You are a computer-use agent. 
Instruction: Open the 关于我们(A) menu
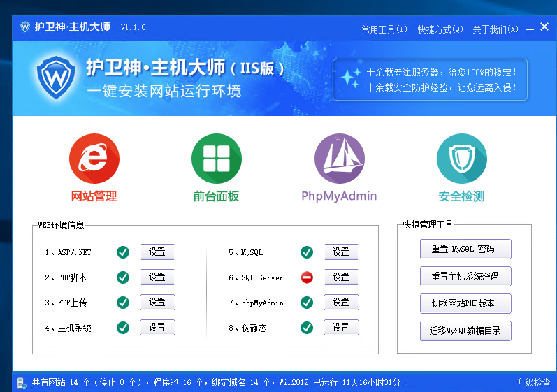tap(495, 29)
